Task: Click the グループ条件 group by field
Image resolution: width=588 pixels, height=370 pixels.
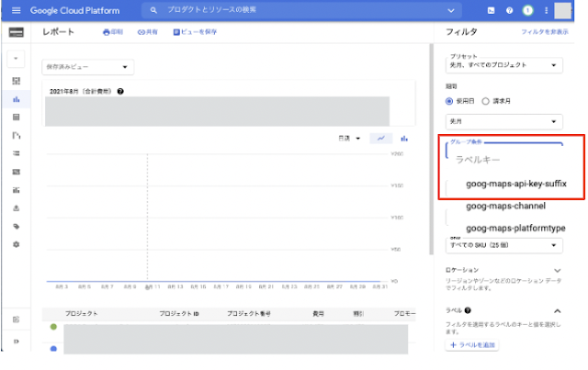Action: point(504,151)
